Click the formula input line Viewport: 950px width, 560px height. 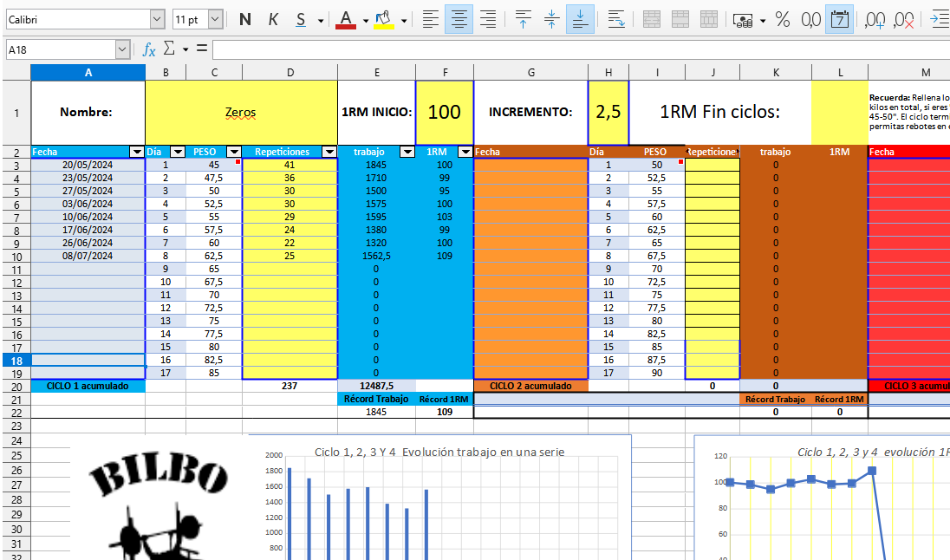[581, 49]
